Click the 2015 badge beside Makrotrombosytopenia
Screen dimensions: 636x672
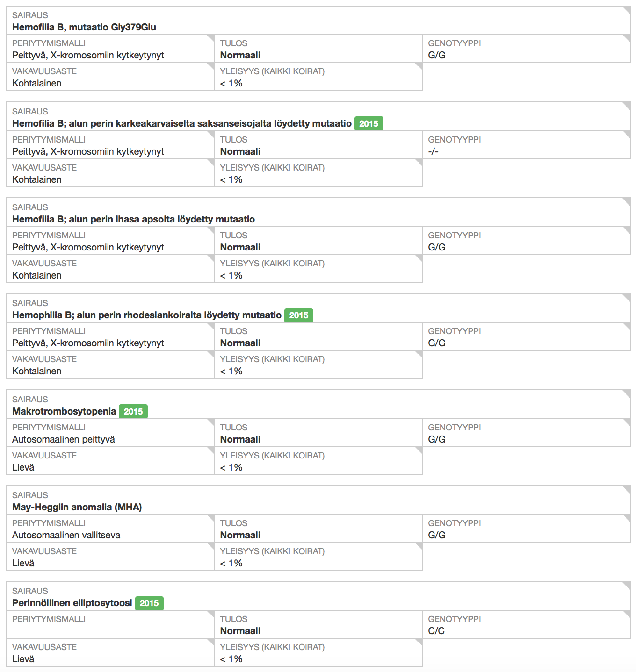pos(133,411)
